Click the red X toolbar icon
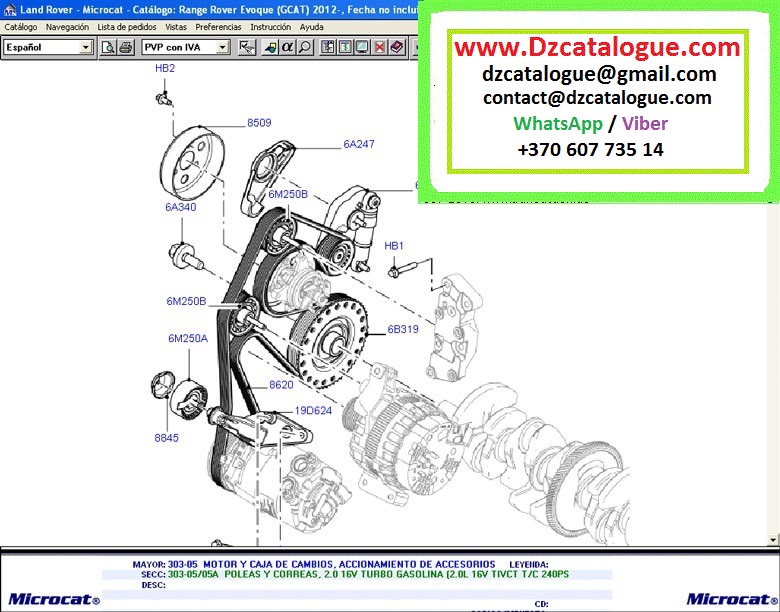This screenshot has height=612, width=780. (380, 47)
